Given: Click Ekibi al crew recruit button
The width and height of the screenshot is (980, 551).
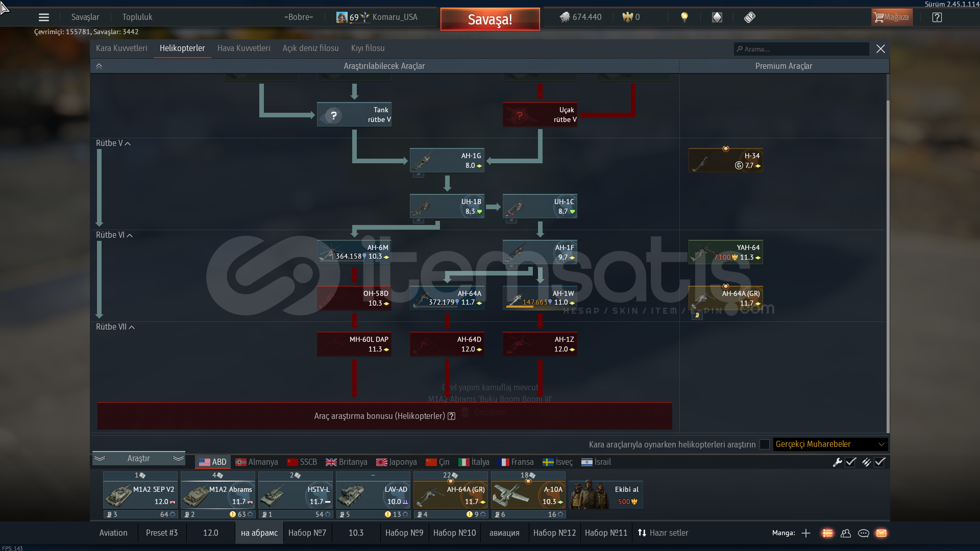Looking at the screenshot, I should pos(606,495).
